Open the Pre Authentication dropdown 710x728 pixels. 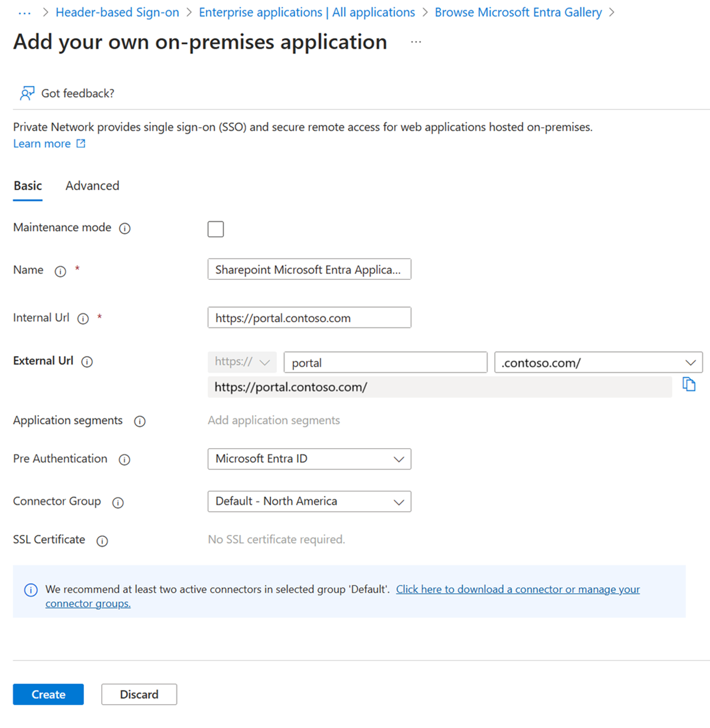click(309, 459)
